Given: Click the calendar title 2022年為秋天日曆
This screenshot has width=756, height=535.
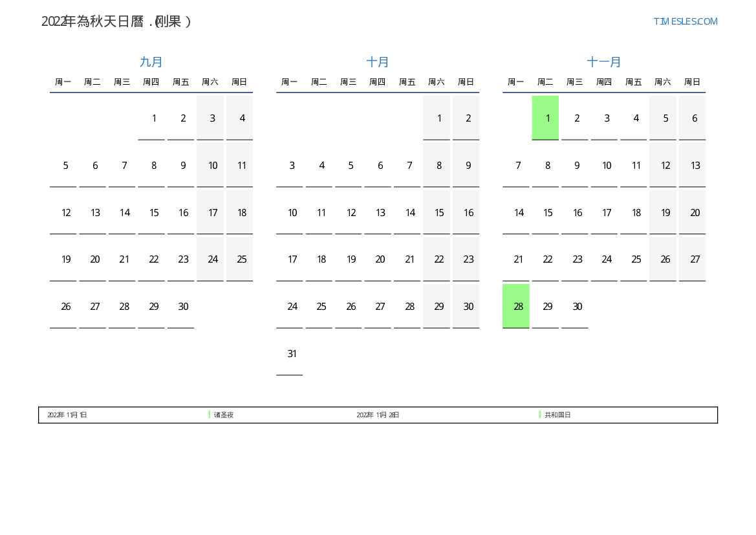Looking at the screenshot, I should click(116, 21).
